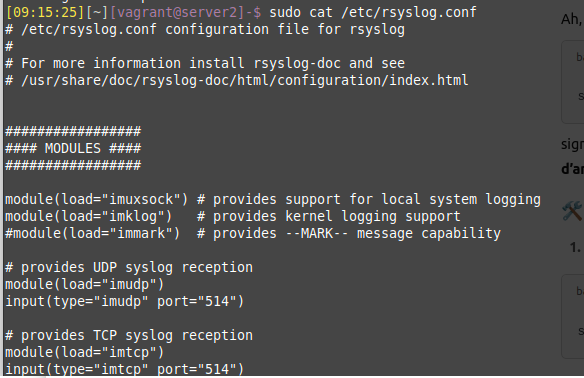The height and width of the screenshot is (378, 584).
Task: Click the module(load="imudp") line
Action: tap(85, 284)
